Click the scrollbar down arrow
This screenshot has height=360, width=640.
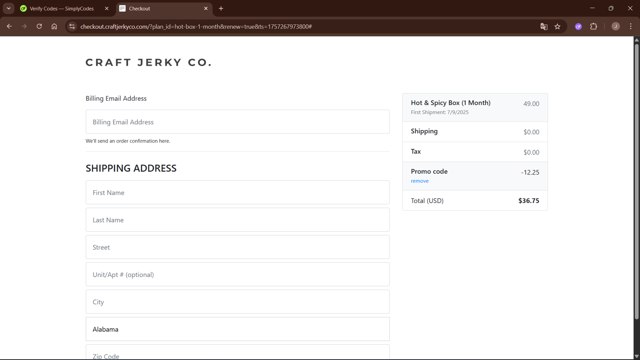[x=636, y=357]
